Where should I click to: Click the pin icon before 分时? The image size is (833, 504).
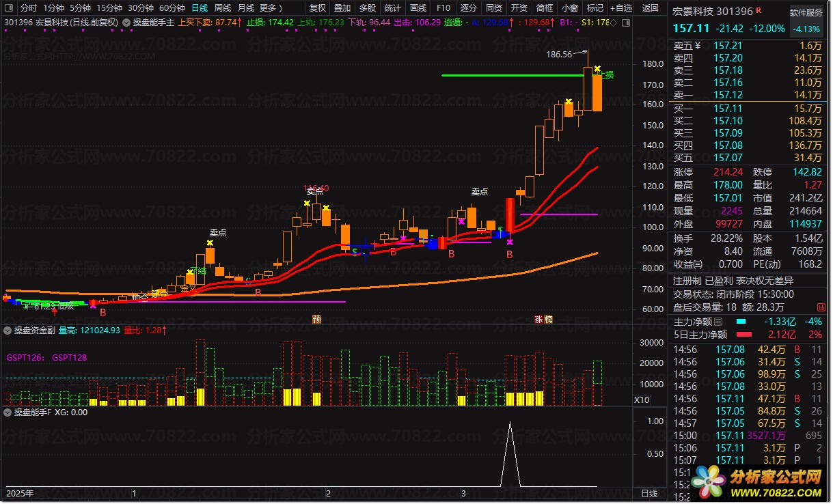pos(9,8)
